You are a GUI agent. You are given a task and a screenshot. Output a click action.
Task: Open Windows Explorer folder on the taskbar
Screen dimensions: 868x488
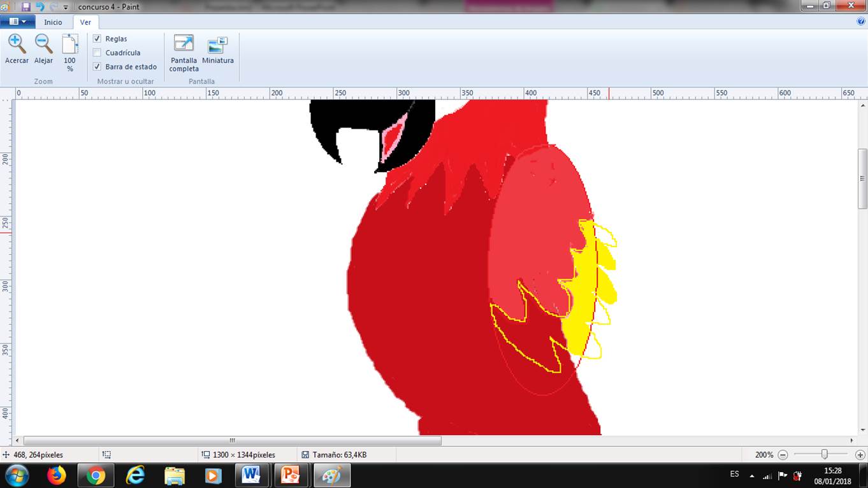[174, 475]
